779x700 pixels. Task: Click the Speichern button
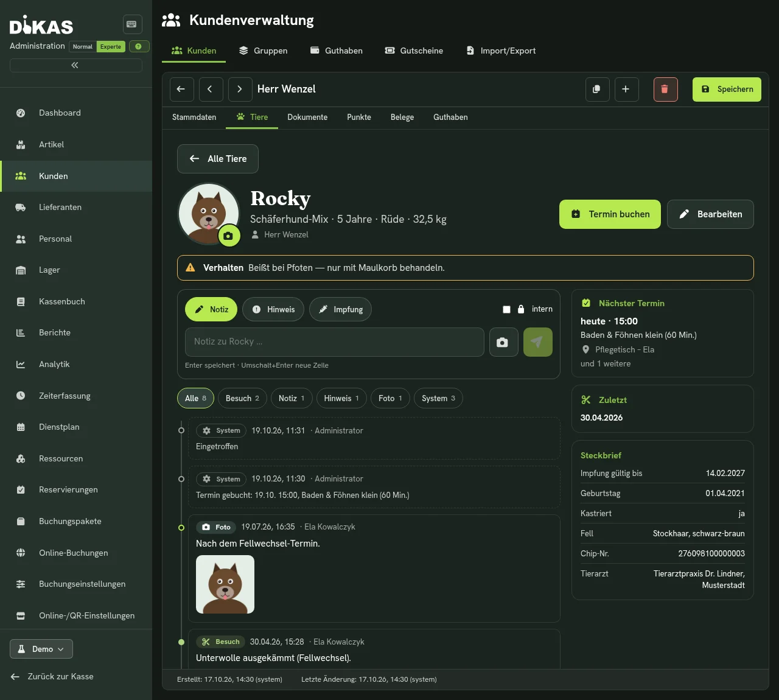tap(727, 89)
